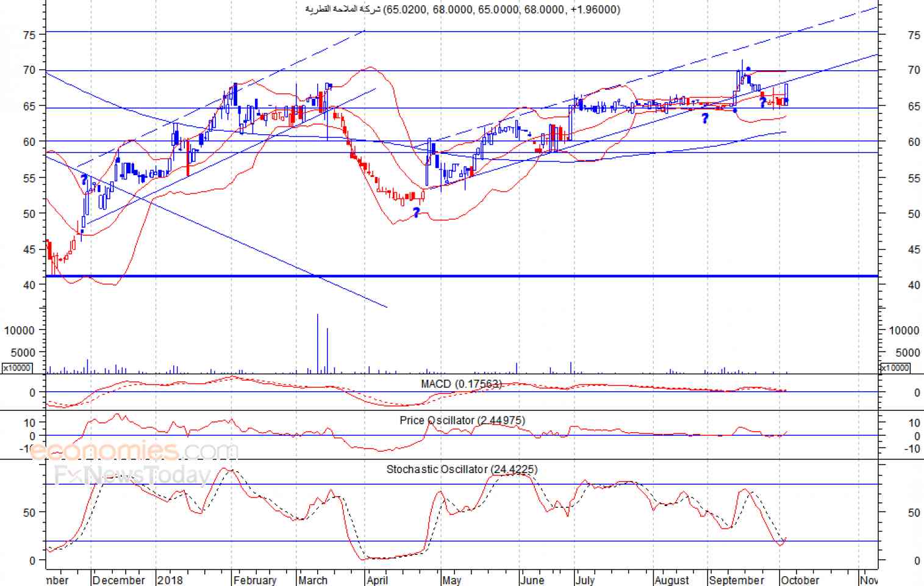This screenshot has width=924, height=586.
Task: Click the Stochastic Oscillator (24.4225) label
Action: pyautogui.click(x=462, y=469)
